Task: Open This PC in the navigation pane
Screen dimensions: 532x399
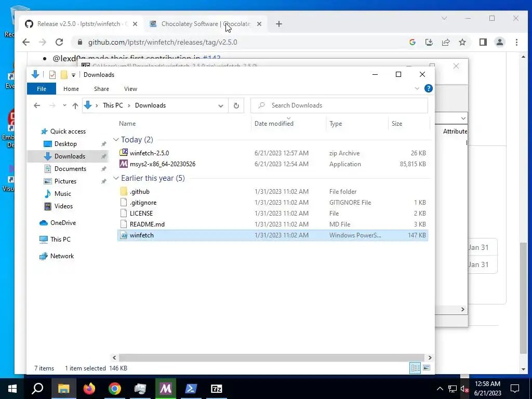Action: pos(60,240)
